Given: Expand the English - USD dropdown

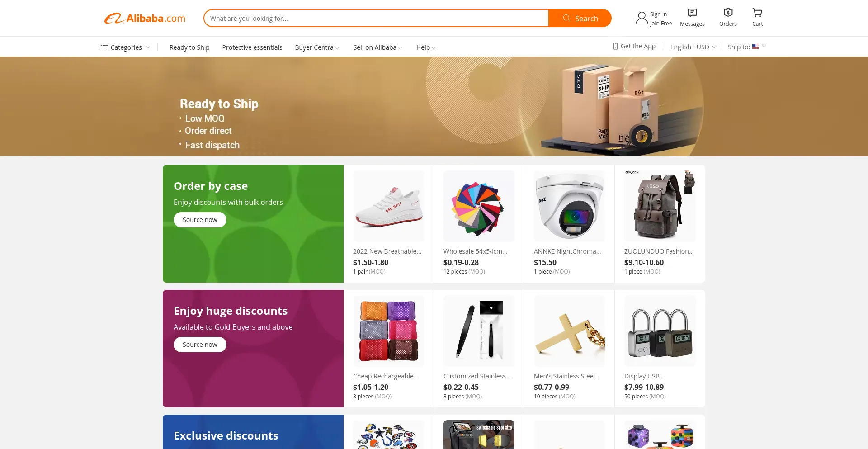Looking at the screenshot, I should click(693, 47).
